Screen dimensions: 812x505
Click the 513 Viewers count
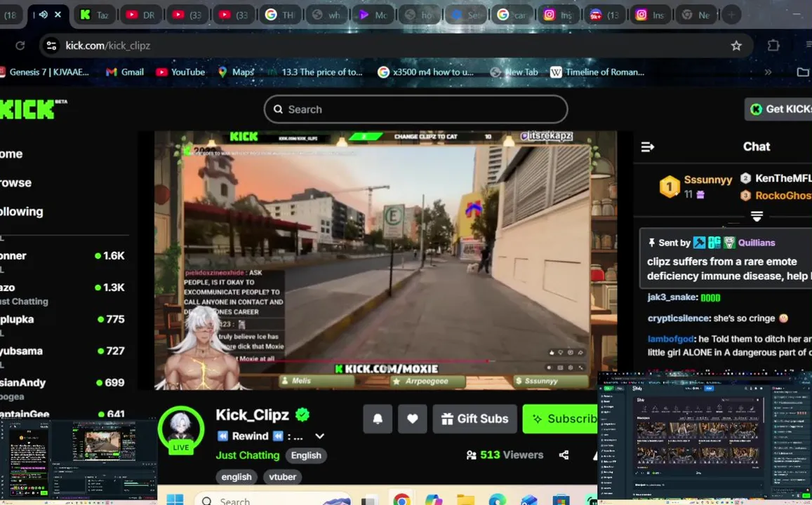[505, 454]
